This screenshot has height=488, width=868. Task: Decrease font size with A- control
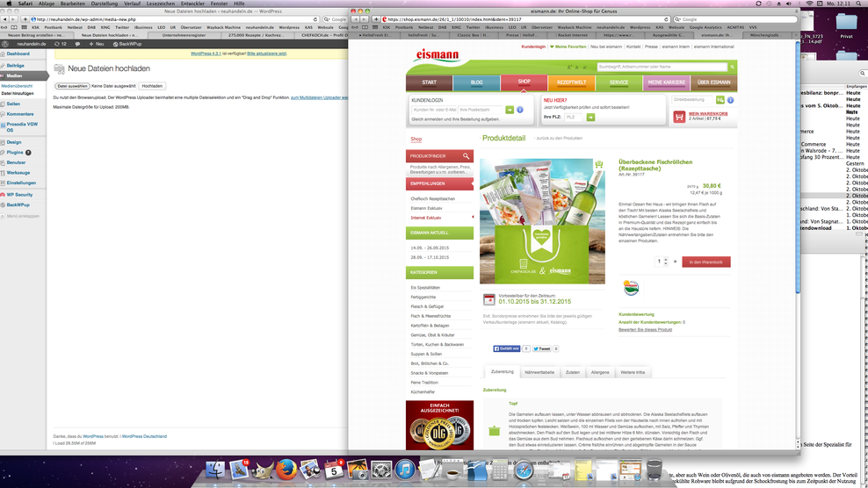pos(585,68)
